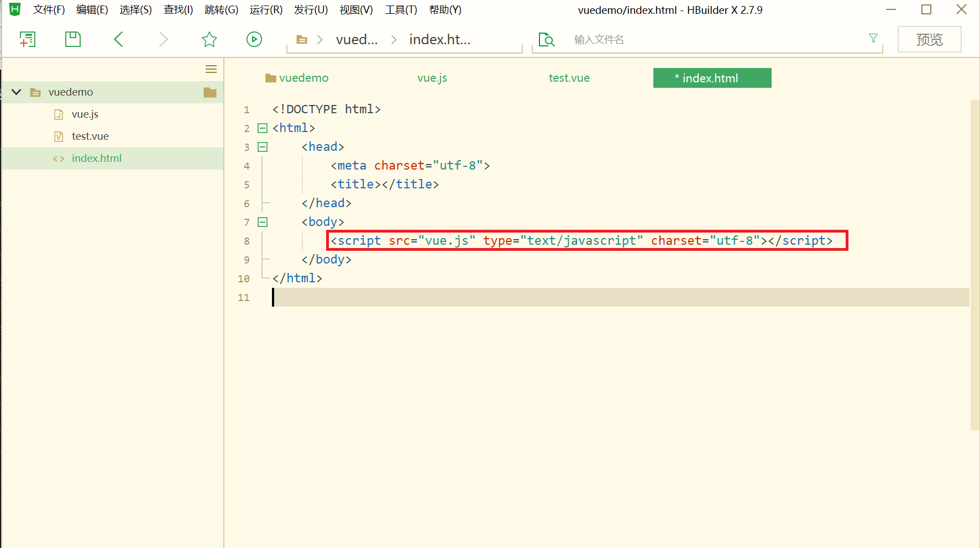
Task: Create a new file using the toolbar icon
Action: 28,39
